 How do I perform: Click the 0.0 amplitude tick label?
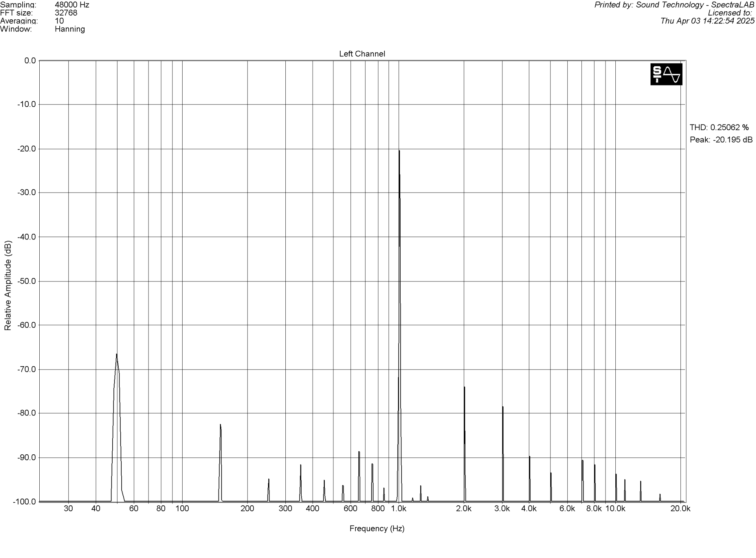pos(29,61)
